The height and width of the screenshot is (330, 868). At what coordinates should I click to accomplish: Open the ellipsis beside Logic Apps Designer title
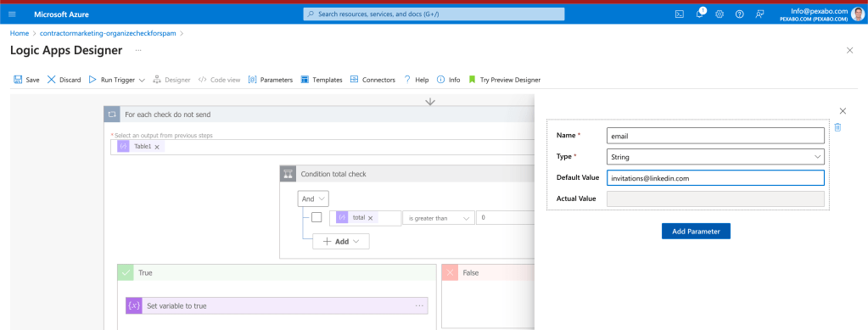137,50
